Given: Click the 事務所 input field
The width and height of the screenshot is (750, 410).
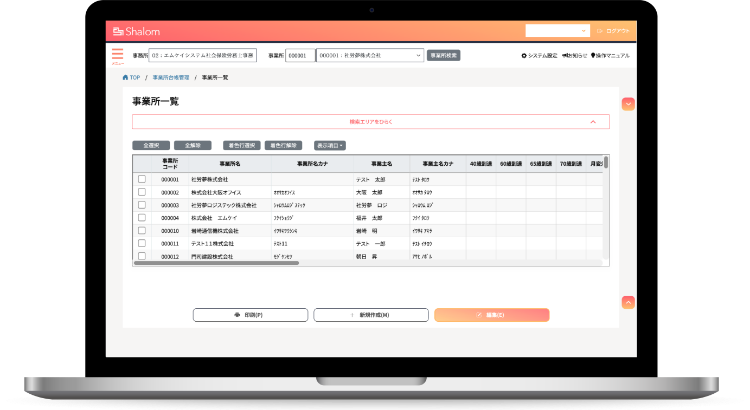Looking at the screenshot, I should (x=202, y=55).
